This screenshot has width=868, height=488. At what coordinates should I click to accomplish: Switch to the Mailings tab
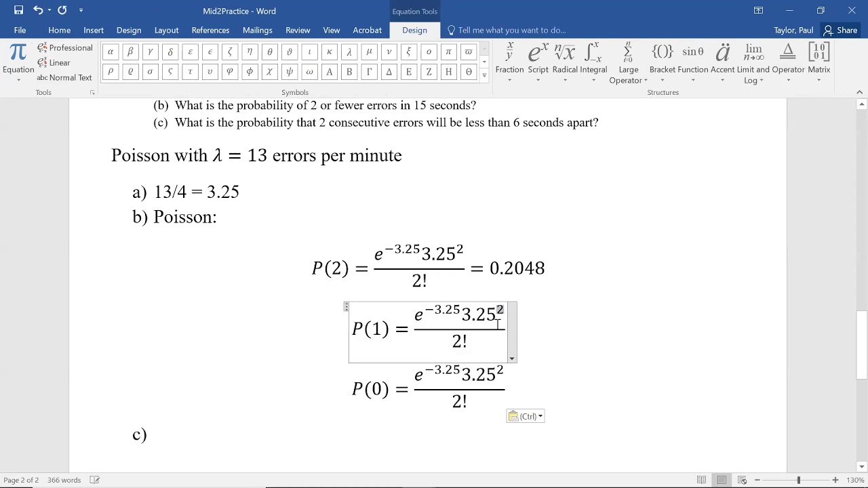point(257,30)
